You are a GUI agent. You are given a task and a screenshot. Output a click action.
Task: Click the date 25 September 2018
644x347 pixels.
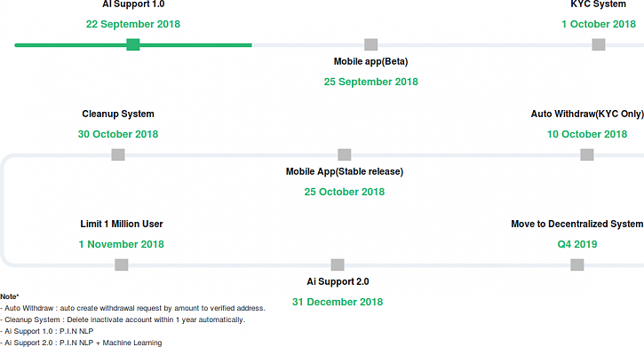(371, 82)
